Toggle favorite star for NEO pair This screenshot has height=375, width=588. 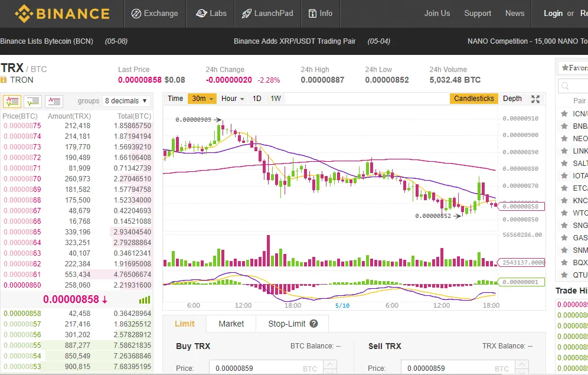(x=564, y=138)
